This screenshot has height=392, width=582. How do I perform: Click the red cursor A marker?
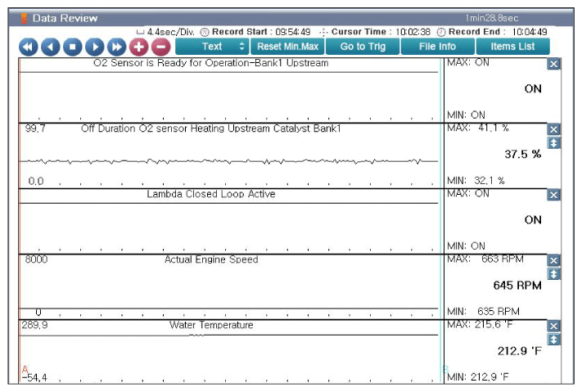tap(25, 369)
